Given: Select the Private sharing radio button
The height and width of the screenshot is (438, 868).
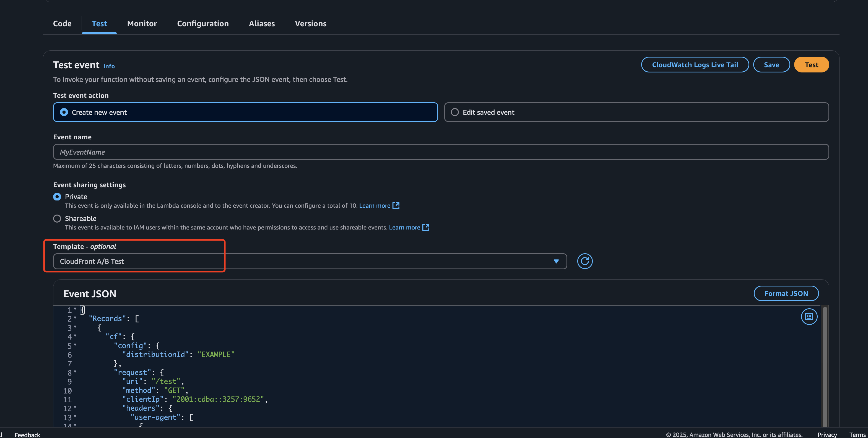Looking at the screenshot, I should click(57, 197).
